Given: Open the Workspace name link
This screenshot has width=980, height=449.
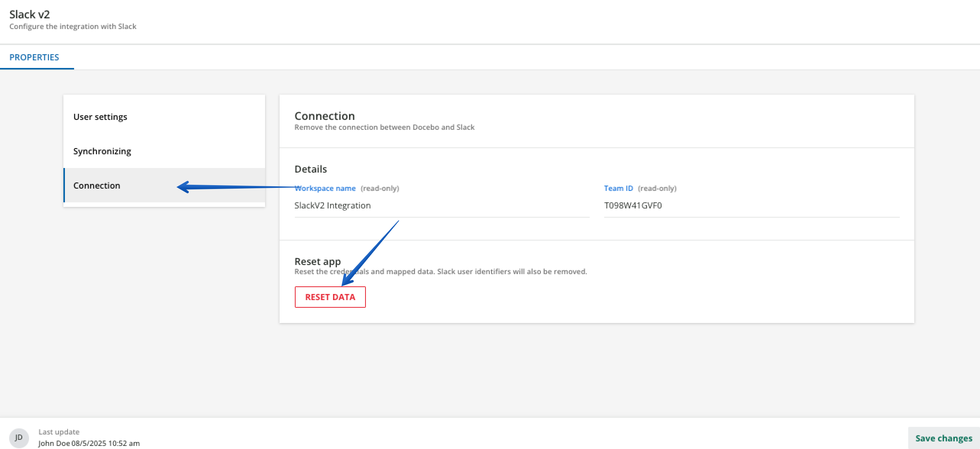Looking at the screenshot, I should (x=325, y=188).
